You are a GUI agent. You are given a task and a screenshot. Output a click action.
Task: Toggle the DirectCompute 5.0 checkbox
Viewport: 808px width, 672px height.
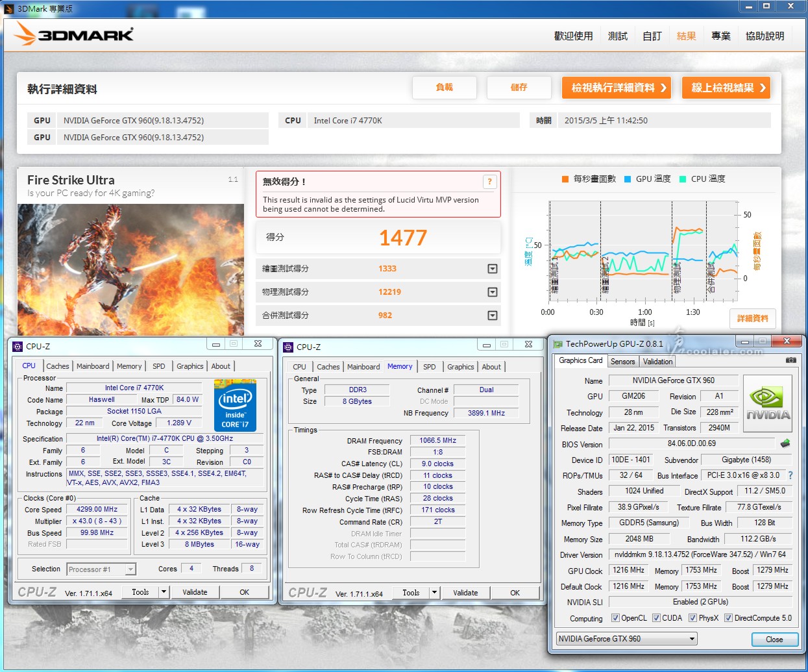click(x=728, y=618)
